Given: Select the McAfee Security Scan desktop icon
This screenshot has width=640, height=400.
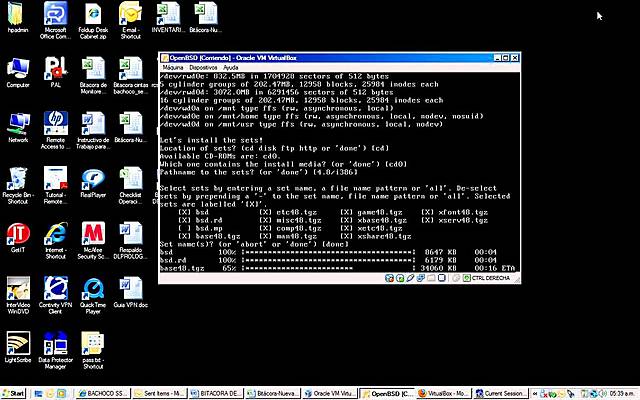Looking at the screenshot, I should pos(93,240).
